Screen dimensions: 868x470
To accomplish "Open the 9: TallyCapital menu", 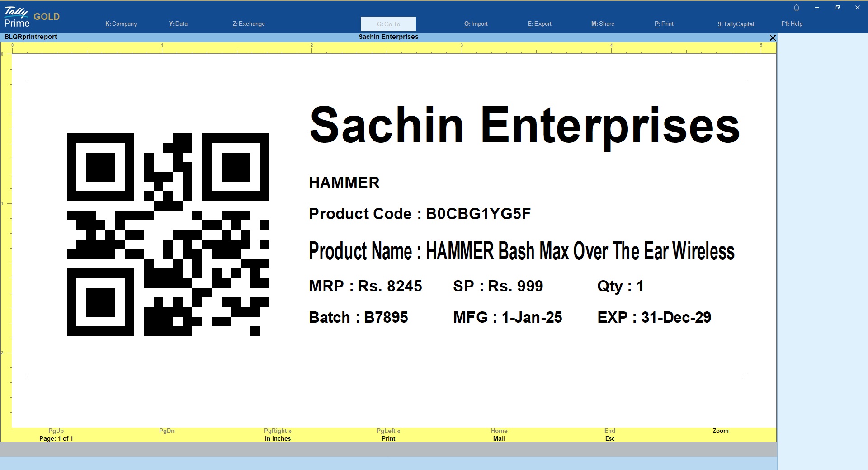I will [736, 24].
